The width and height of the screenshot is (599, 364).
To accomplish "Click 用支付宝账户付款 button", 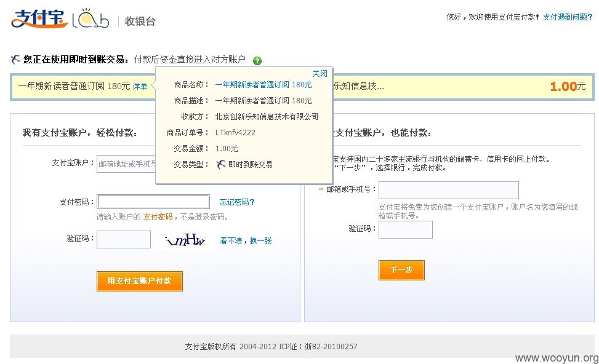I will (x=139, y=281).
